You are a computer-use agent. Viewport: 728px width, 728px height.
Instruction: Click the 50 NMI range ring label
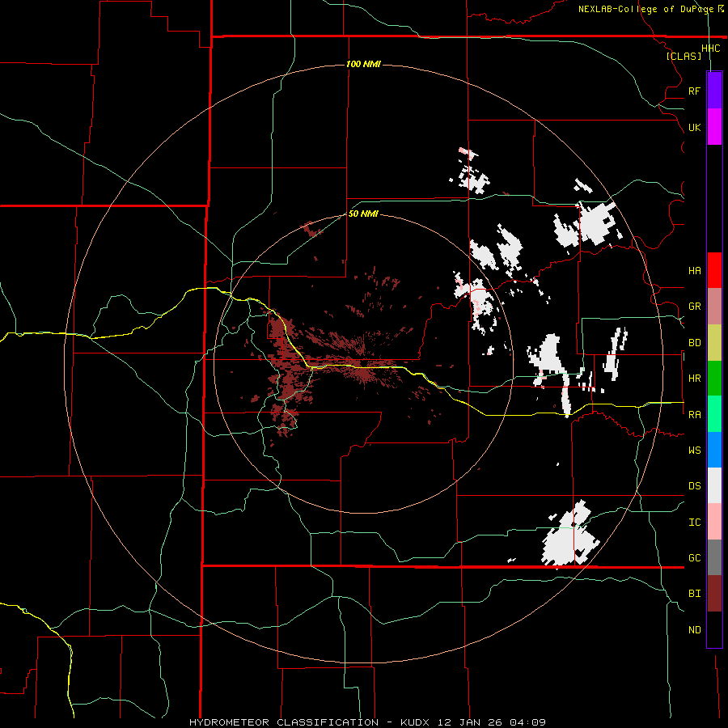pyautogui.click(x=363, y=214)
